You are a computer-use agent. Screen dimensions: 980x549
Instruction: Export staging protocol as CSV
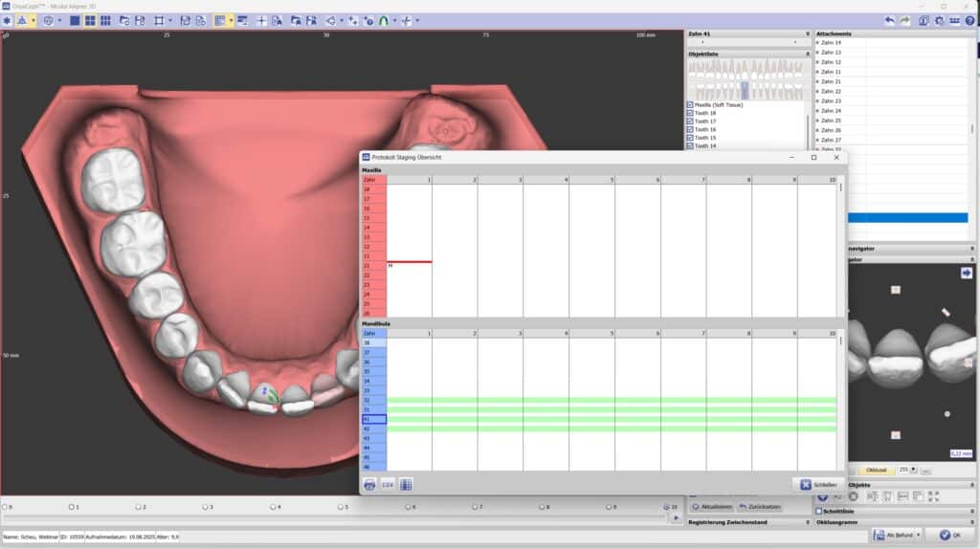pos(388,485)
